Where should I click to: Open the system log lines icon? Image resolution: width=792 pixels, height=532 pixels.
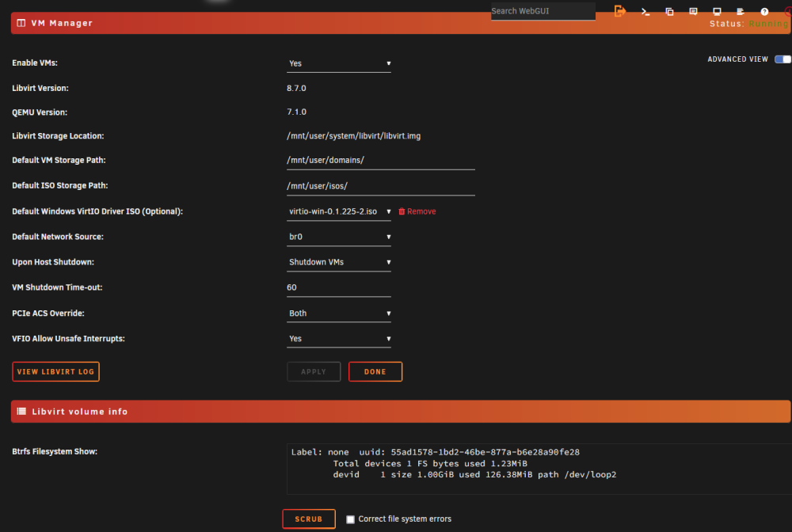[x=741, y=12]
